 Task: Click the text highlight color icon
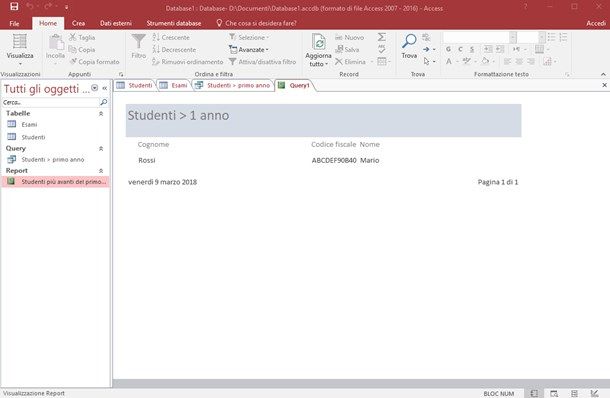click(x=467, y=61)
